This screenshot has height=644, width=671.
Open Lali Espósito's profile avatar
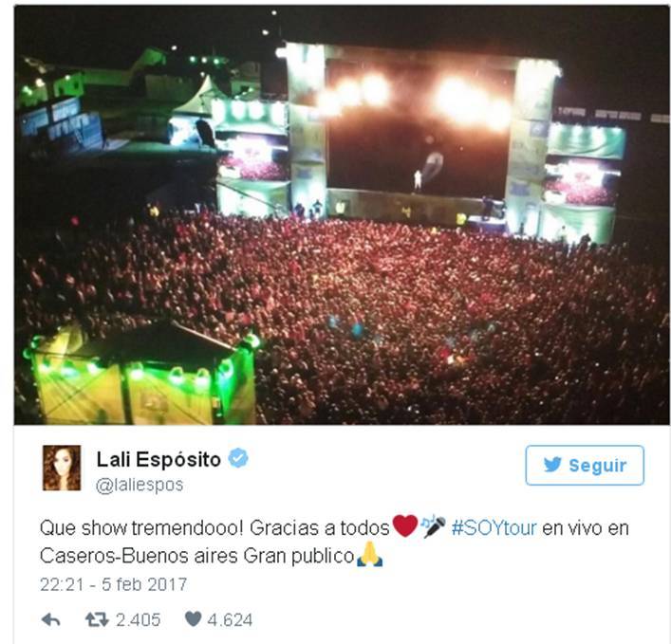[62, 468]
